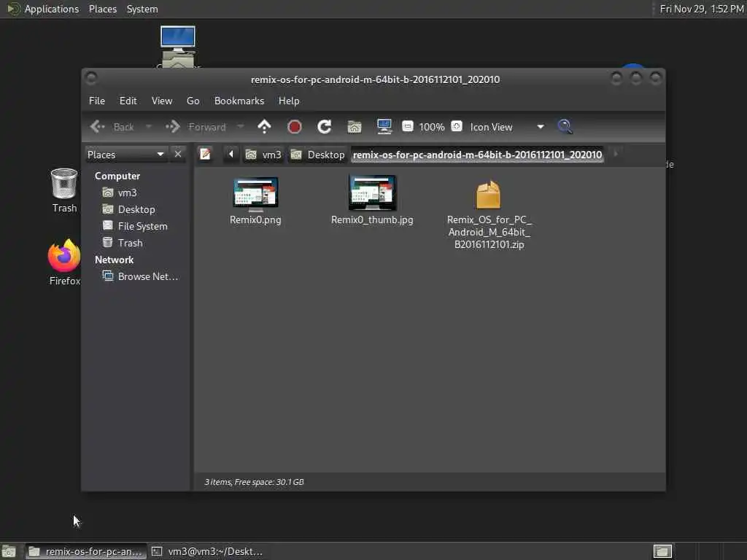The height and width of the screenshot is (560, 747).
Task: Navigate to vm3 in path bar
Action: 264,155
